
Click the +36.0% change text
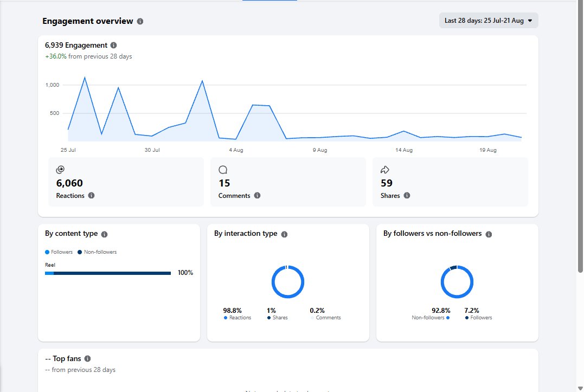[56, 56]
